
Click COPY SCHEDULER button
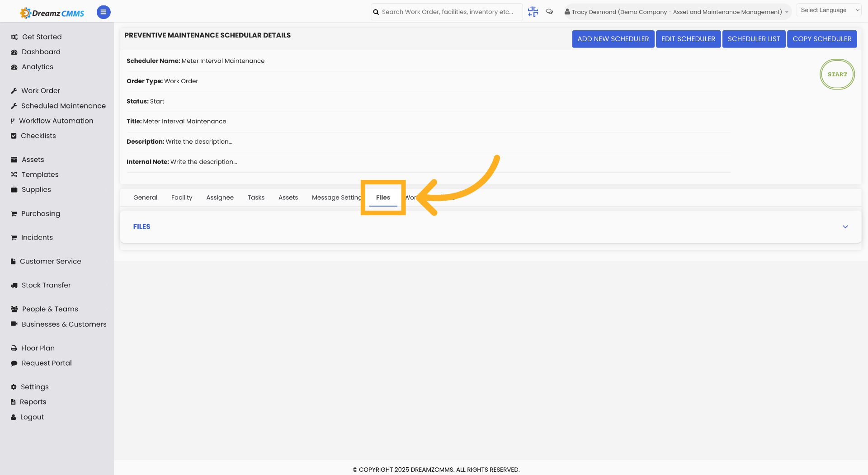coord(822,39)
